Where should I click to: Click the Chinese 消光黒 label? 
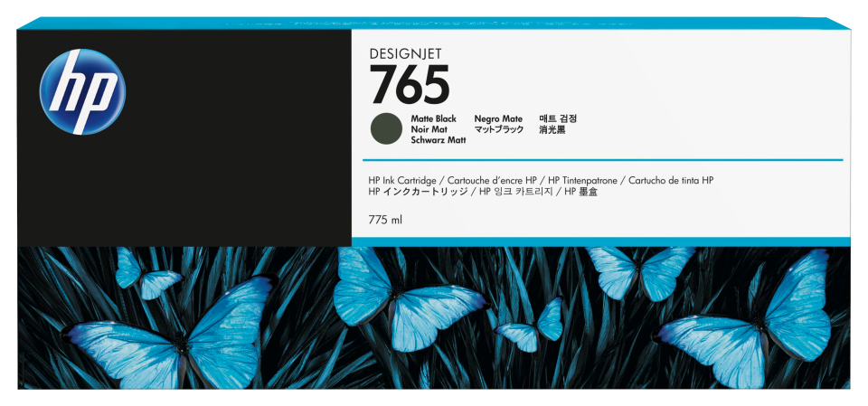[x=552, y=130]
